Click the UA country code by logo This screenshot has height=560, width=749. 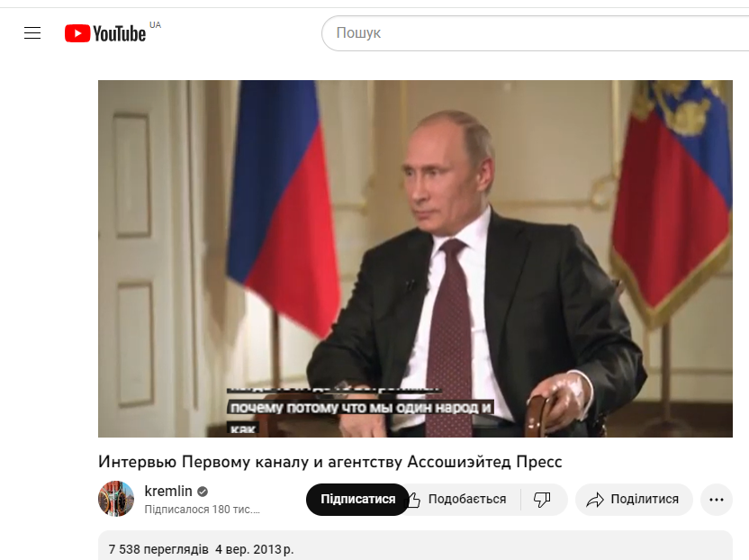pyautogui.click(x=155, y=25)
